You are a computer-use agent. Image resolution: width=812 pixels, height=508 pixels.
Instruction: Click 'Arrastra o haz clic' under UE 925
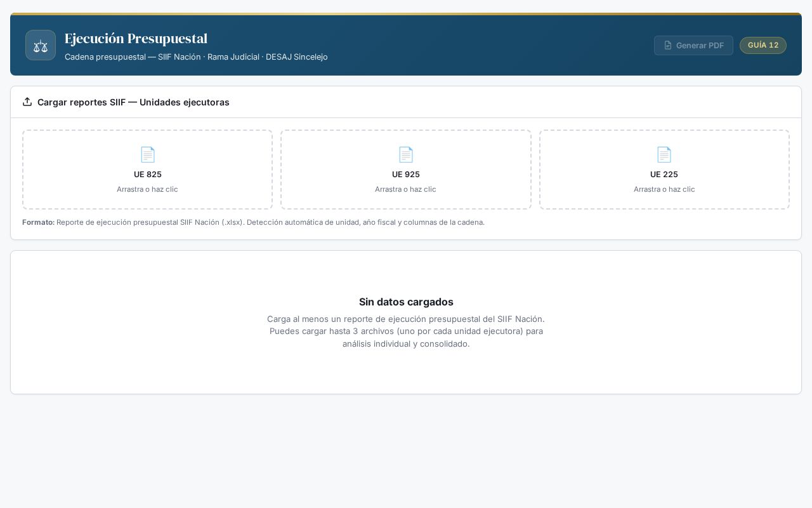[405, 189]
